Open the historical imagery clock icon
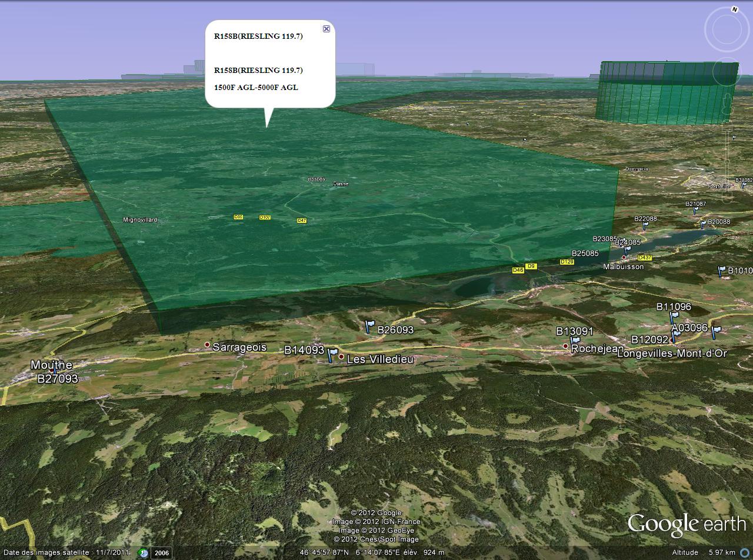This screenshot has width=753, height=560. coord(143,552)
